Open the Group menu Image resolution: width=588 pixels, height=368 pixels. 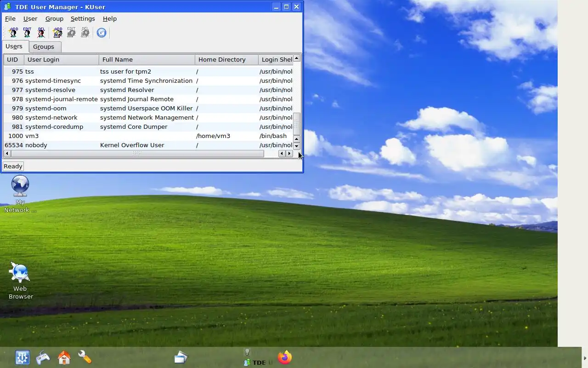[54, 19]
